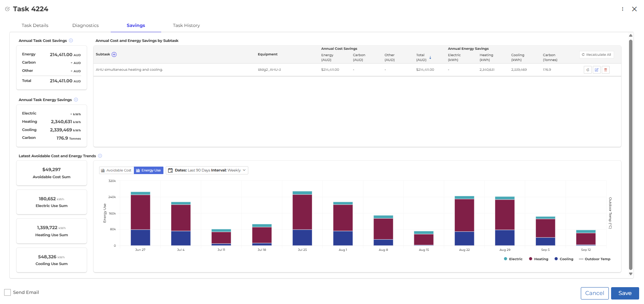Switch chart to Energy Use view
This screenshot has width=644, height=304.
(148, 170)
